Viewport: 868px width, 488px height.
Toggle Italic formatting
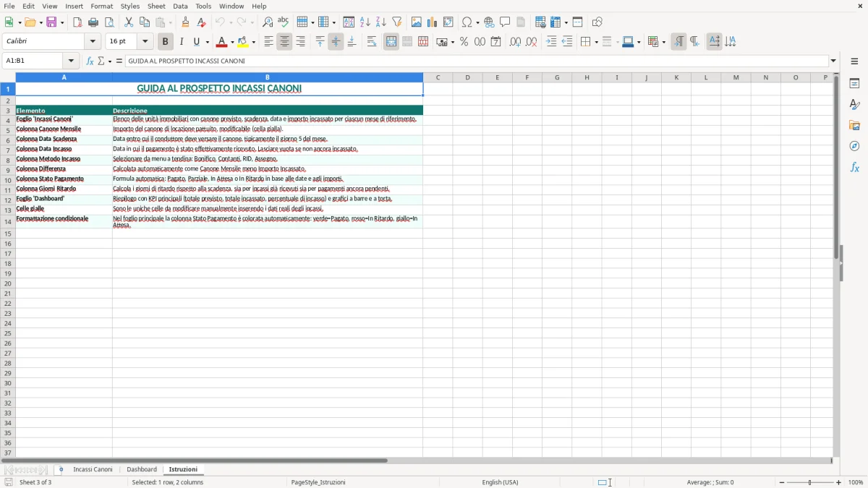(x=182, y=42)
